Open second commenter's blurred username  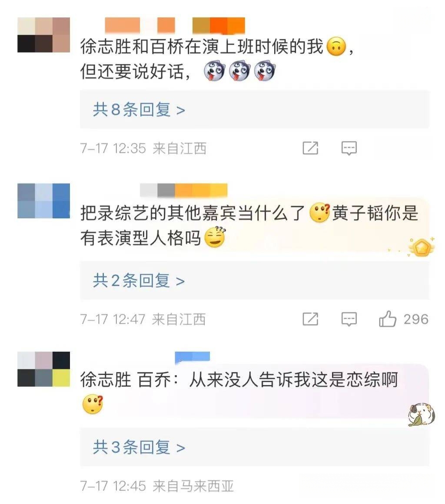(x=184, y=190)
